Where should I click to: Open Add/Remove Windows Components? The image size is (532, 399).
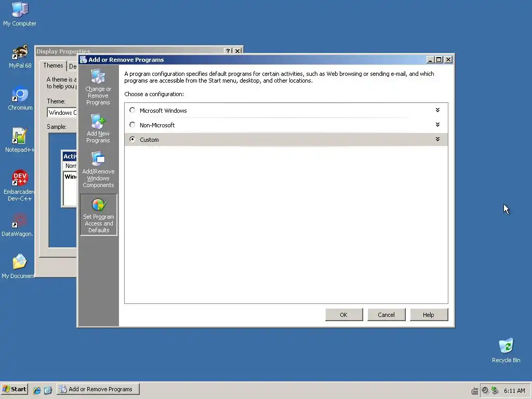coord(98,169)
